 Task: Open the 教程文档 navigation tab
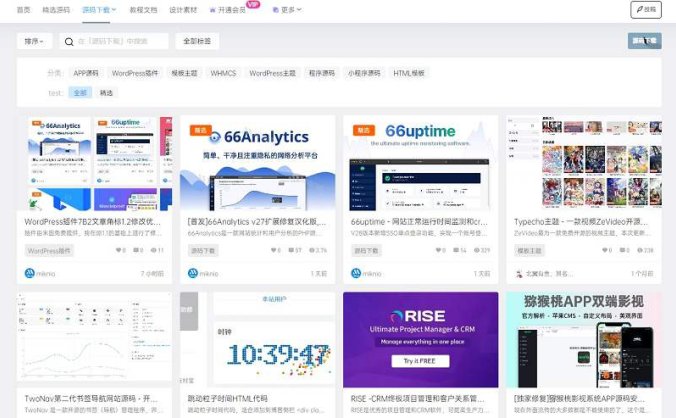(143, 9)
